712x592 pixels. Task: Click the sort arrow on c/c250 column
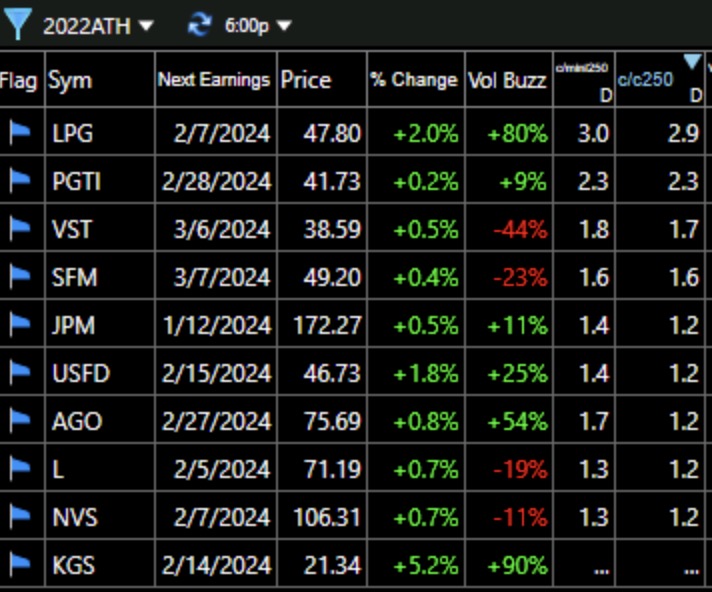[x=692, y=62]
